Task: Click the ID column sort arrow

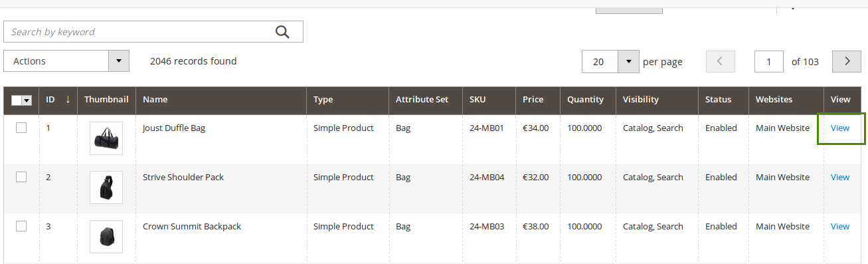Action: click(x=67, y=100)
